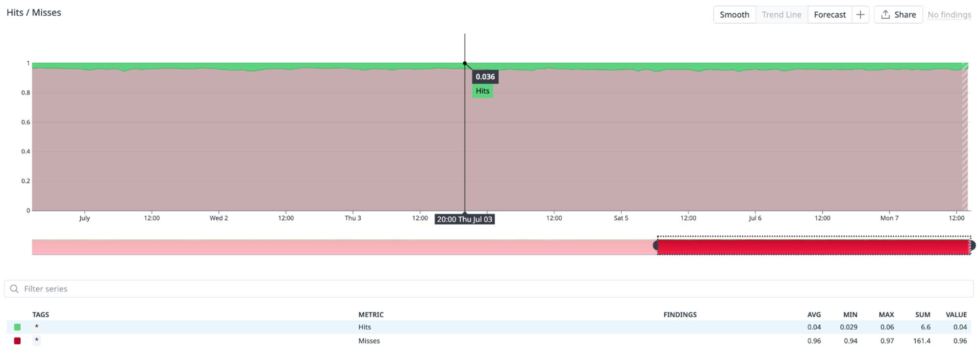Viewport: 980px width, 363px height.
Task: Click the asterisk tag in the Hits row
Action: point(37,327)
